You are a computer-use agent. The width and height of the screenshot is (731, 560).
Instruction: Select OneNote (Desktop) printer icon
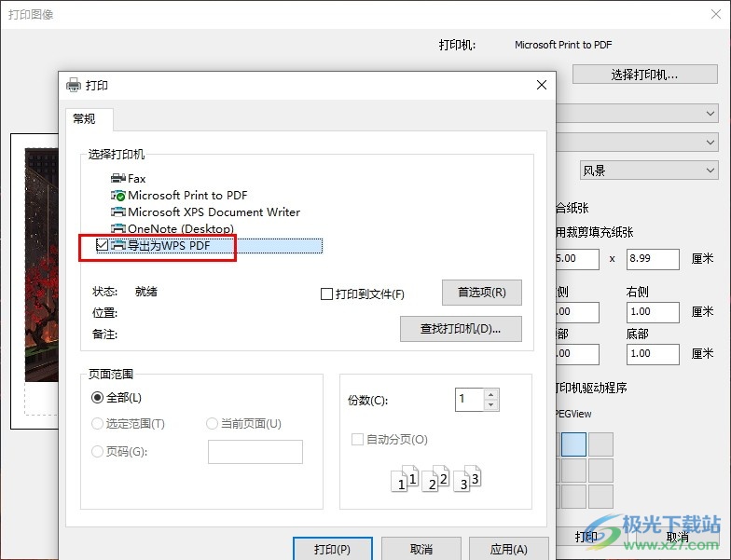pyautogui.click(x=118, y=229)
